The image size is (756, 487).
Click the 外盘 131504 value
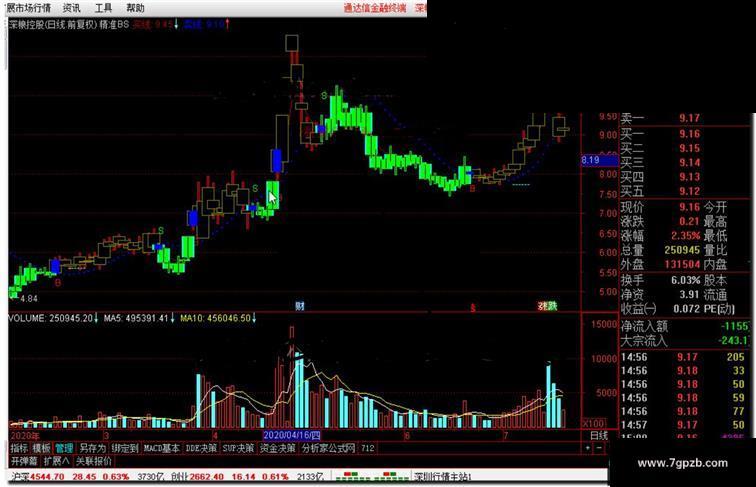[x=682, y=264]
